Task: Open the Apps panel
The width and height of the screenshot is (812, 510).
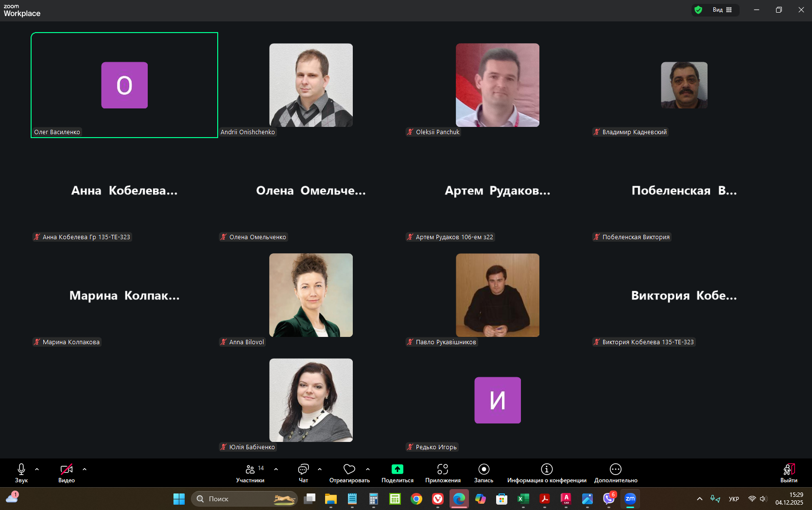Action: [x=442, y=473]
